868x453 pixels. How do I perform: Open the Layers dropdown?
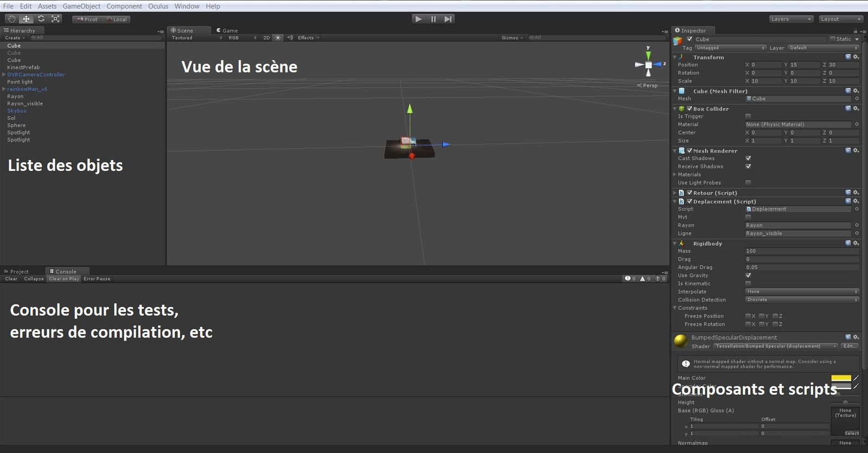click(790, 19)
